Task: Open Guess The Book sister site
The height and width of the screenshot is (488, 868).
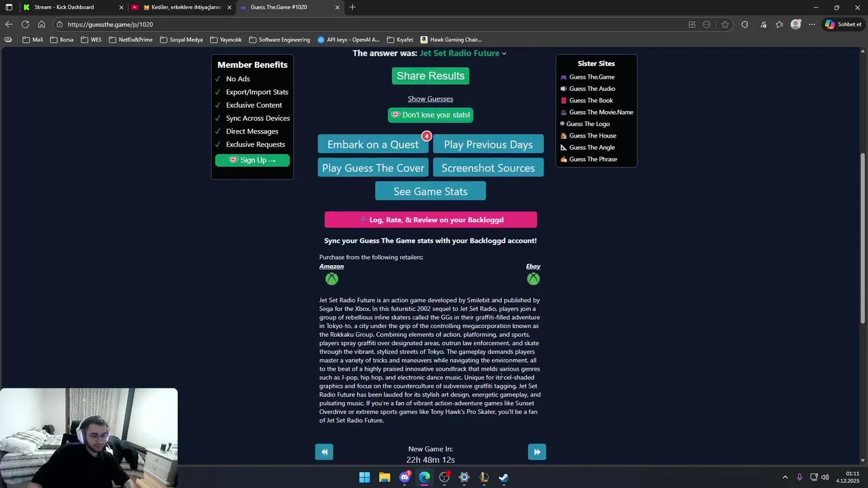Action: point(587,100)
